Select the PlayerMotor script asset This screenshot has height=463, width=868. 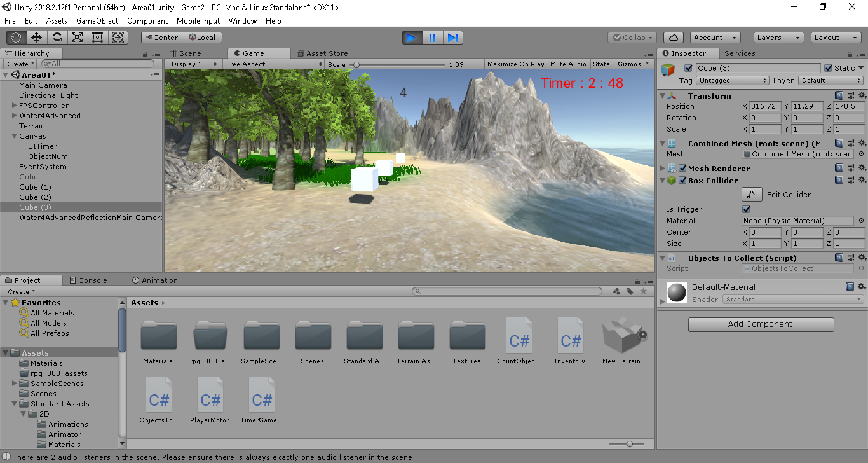(210, 400)
